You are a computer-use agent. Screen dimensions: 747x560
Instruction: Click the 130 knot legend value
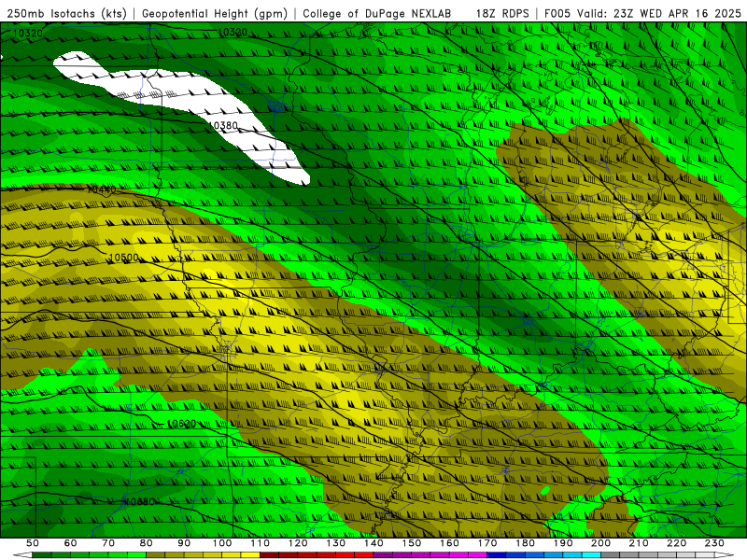click(x=336, y=543)
